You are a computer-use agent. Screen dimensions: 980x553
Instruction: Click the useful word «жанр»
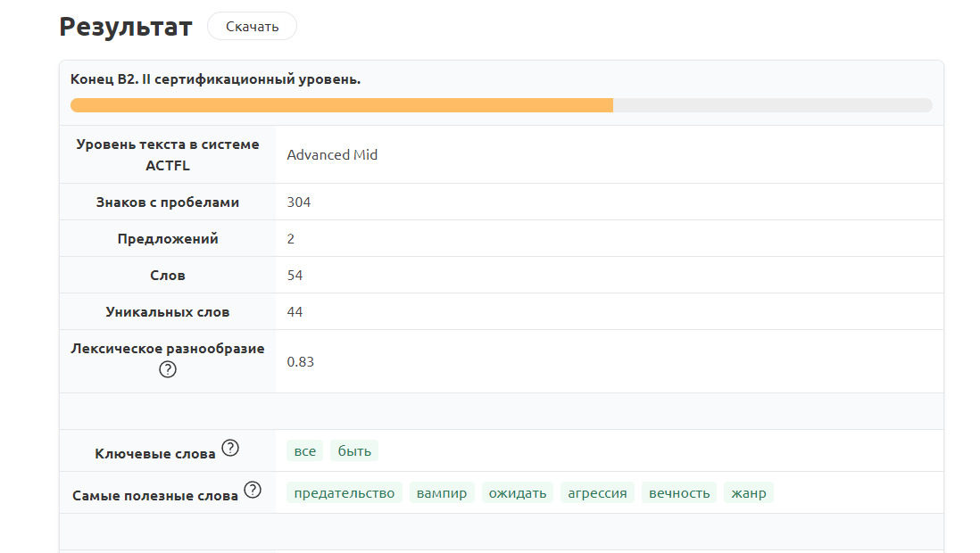pyautogui.click(x=749, y=493)
